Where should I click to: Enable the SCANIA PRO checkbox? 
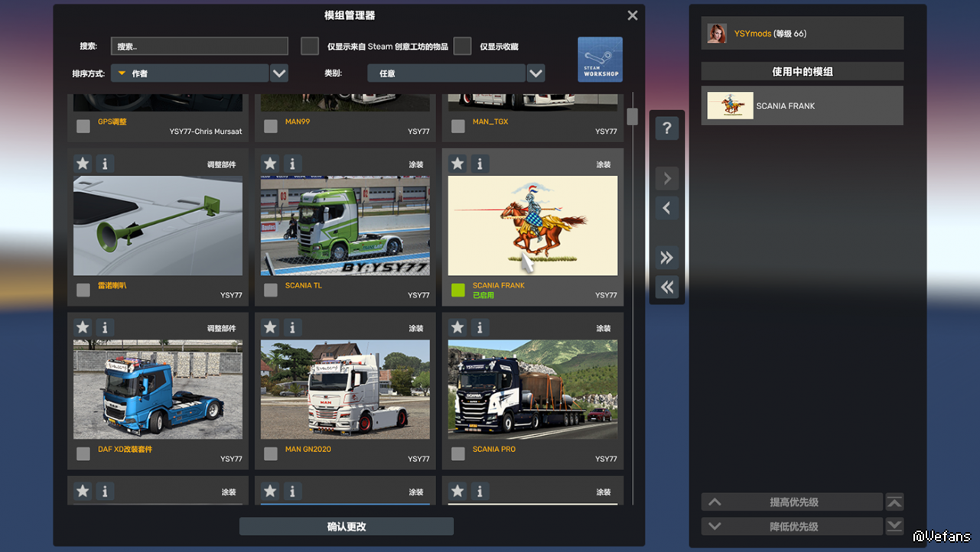click(x=458, y=454)
